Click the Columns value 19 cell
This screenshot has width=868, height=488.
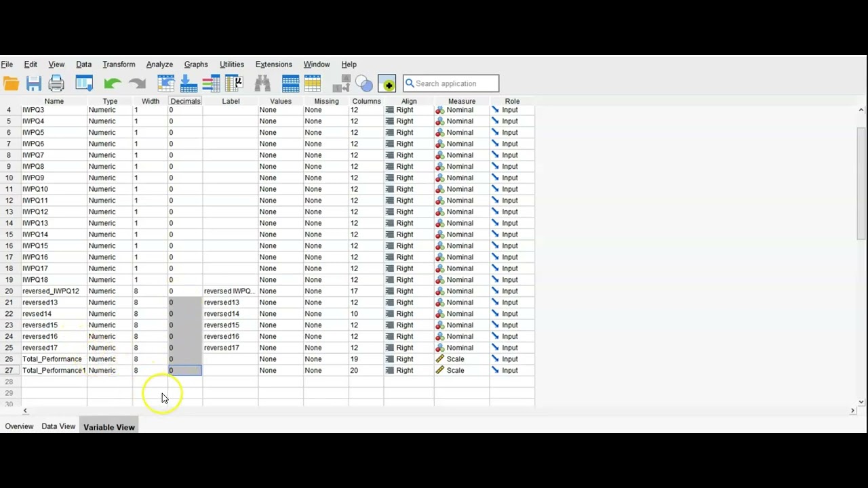366,359
